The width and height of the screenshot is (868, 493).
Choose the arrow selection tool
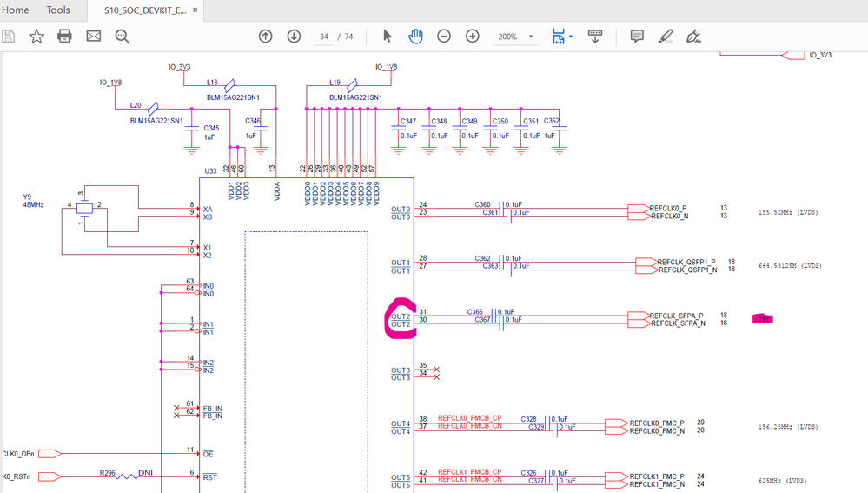[388, 37]
